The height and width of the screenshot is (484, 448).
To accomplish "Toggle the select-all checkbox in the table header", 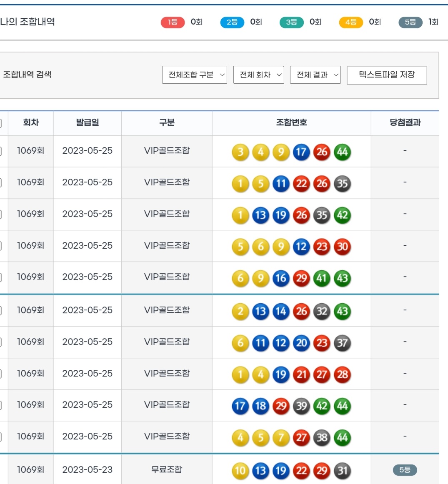I will (0, 123).
